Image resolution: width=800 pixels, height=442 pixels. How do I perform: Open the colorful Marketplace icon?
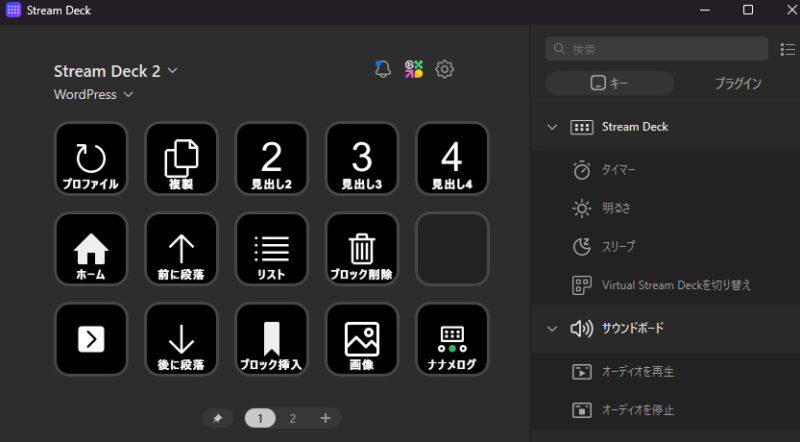[414, 69]
